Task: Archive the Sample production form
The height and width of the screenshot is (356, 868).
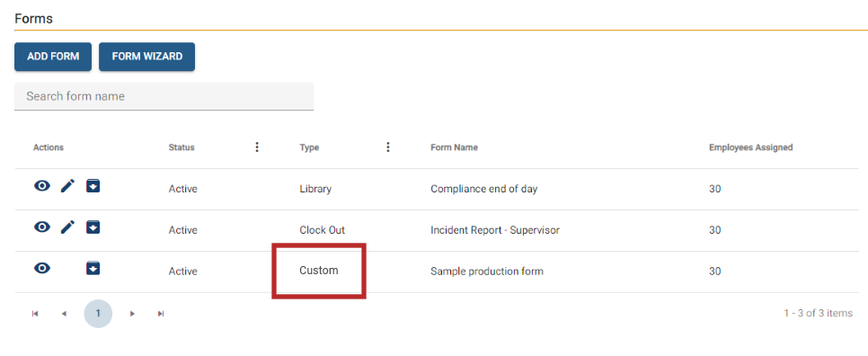Action: tap(93, 269)
